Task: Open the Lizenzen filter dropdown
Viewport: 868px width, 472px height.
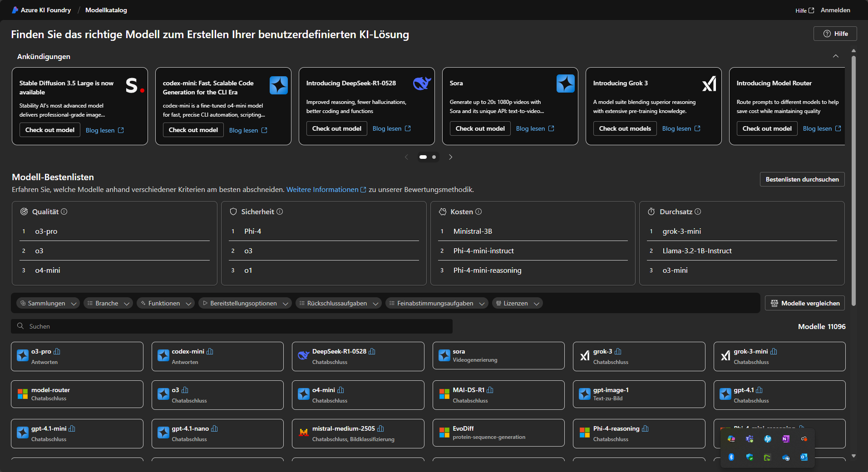Action: [x=518, y=303]
